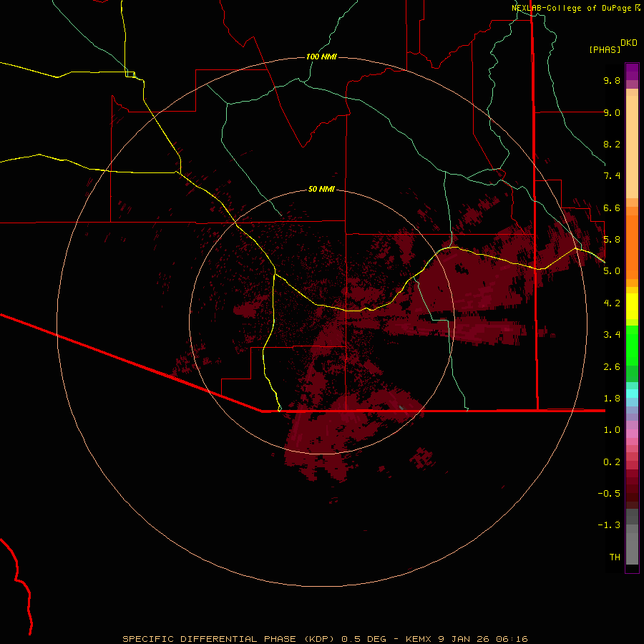Image resolution: width=644 pixels, height=644 pixels.
Task: Click the 5.8 value on the scale
Action: coord(612,240)
